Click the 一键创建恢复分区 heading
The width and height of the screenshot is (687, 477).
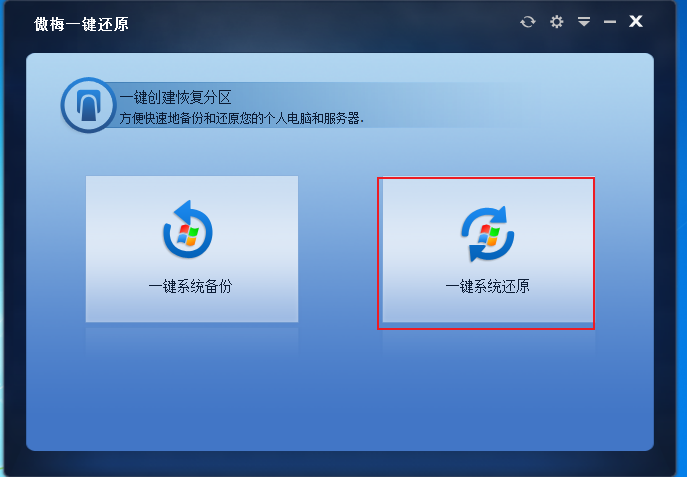pyautogui.click(x=175, y=97)
